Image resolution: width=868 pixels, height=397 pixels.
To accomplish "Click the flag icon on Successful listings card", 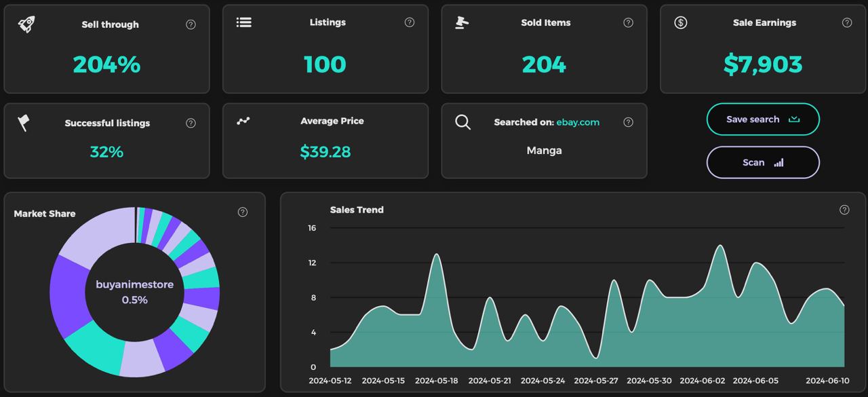I will (x=24, y=123).
